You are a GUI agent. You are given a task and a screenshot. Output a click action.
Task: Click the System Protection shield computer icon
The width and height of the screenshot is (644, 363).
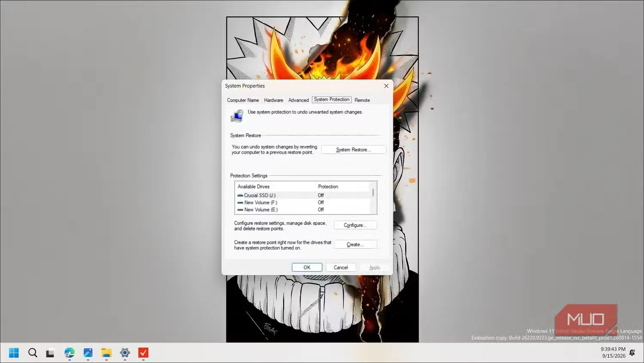pyautogui.click(x=237, y=116)
